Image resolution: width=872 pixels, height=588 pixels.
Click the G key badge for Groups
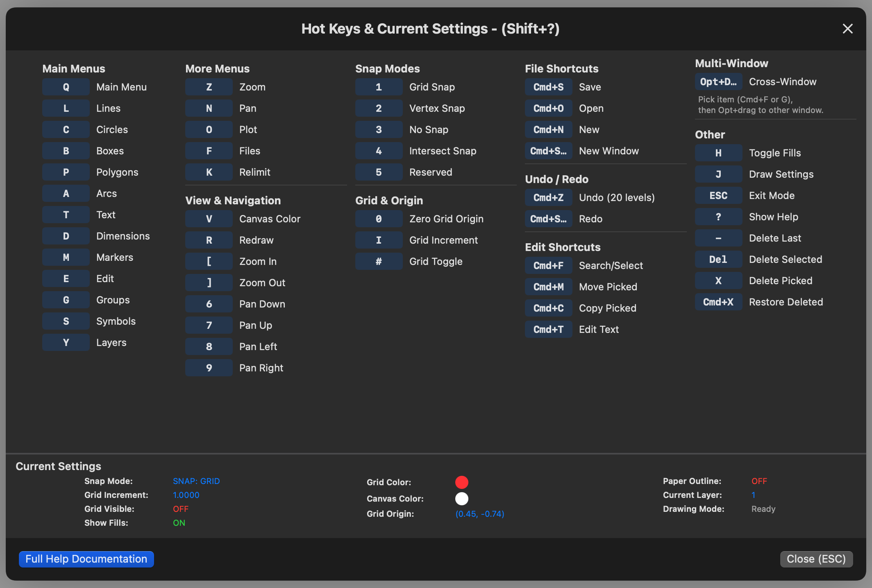(66, 300)
